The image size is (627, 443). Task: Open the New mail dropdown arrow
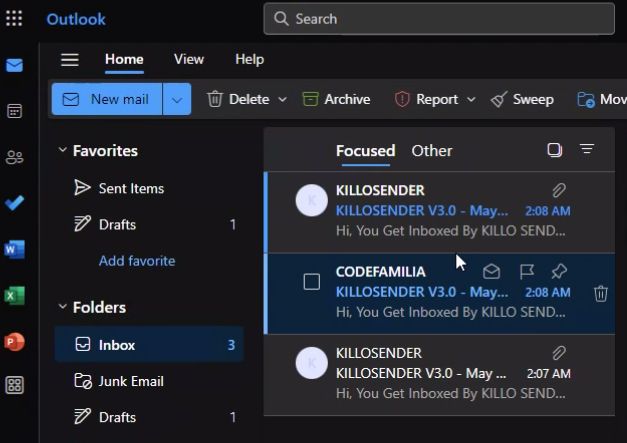[x=177, y=99]
